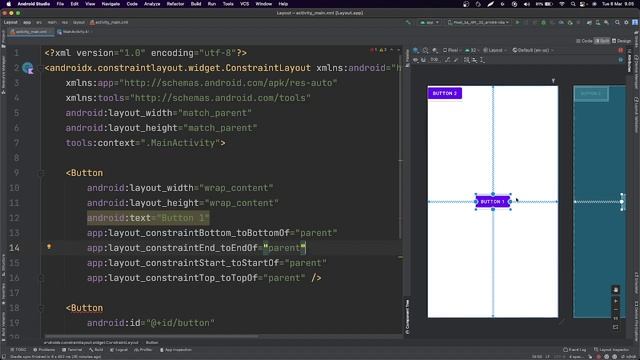Click the view options eye icon
Viewport: 640px width, 360px height.
[416, 60]
